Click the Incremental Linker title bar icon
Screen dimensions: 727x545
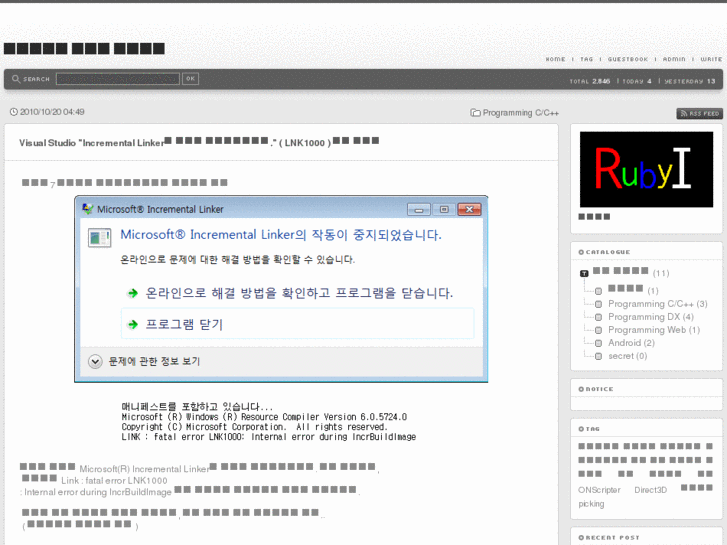88,209
